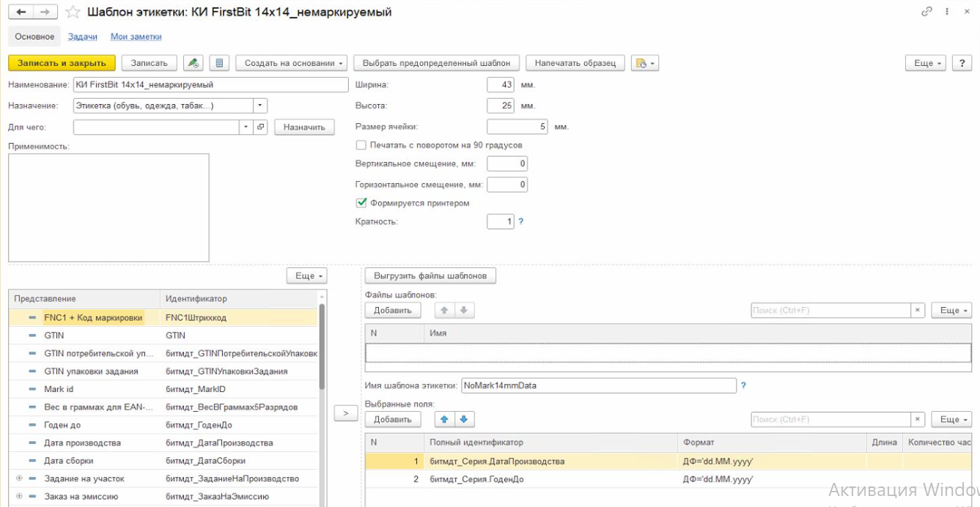
Task: Click the document list icon beside Записать
Action: [x=220, y=63]
